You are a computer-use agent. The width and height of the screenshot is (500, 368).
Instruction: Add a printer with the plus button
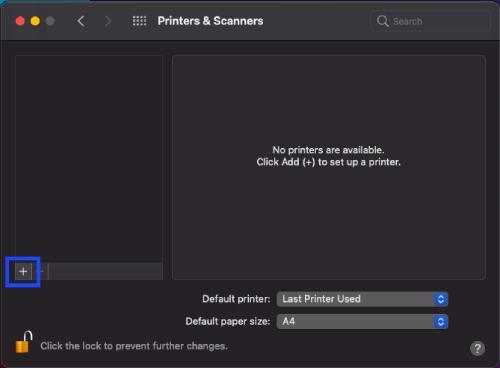pyautogui.click(x=23, y=271)
